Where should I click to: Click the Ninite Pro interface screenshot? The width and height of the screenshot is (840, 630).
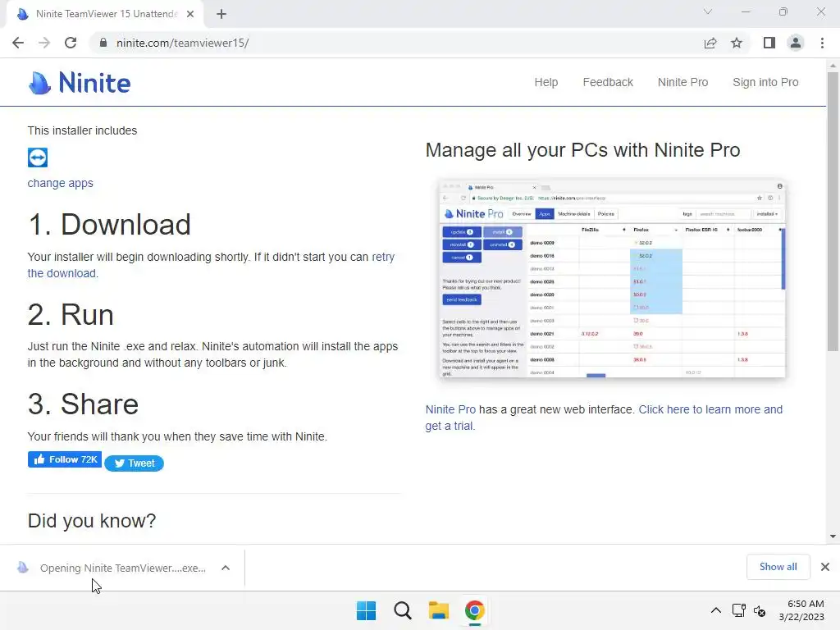tap(612, 279)
